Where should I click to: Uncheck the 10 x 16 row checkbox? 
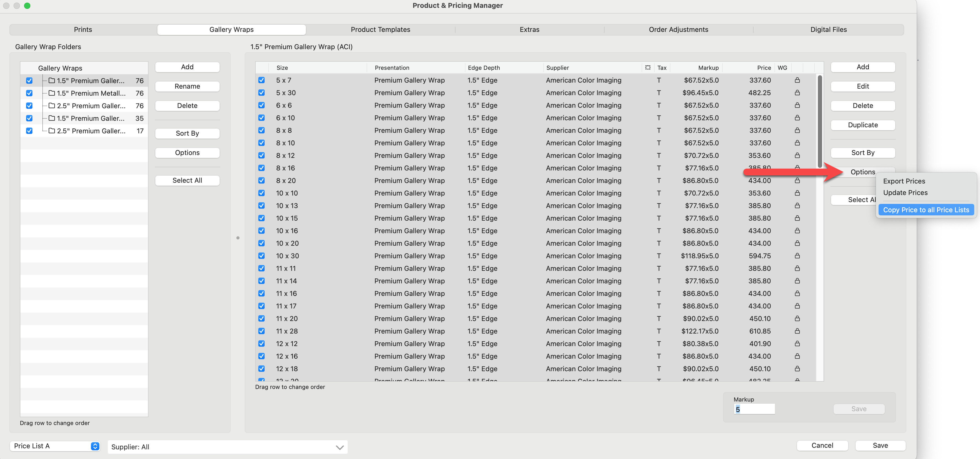(261, 231)
